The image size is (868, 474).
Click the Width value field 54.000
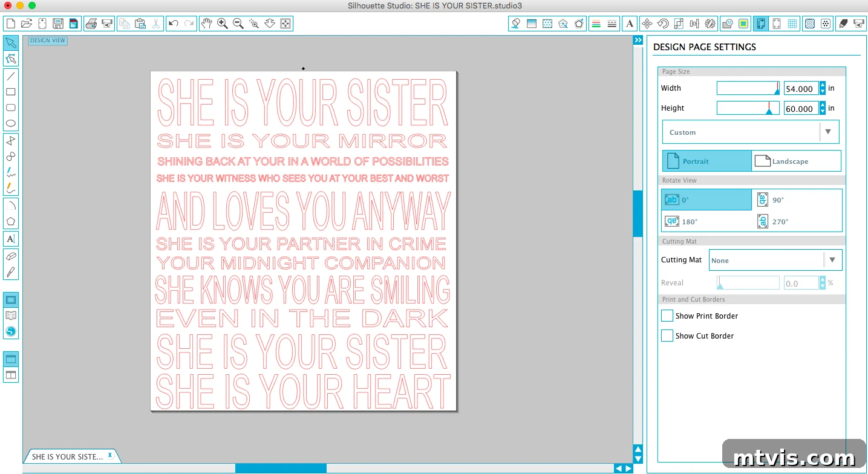pos(801,88)
